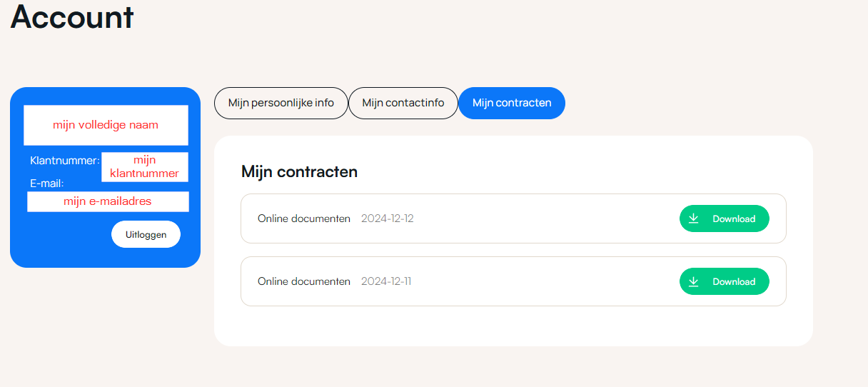Image resolution: width=868 pixels, height=387 pixels.
Task: Click the date 2024-12-11
Action: (x=385, y=281)
